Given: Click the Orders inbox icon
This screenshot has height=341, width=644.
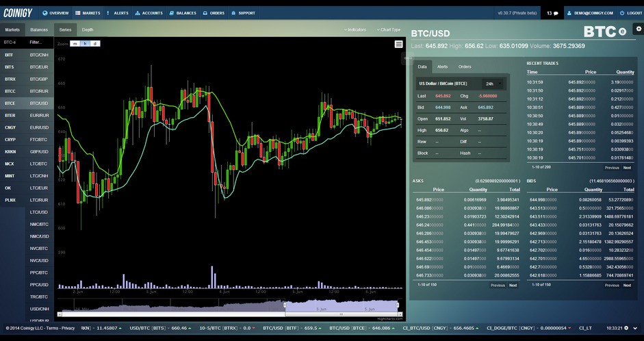Looking at the screenshot, I should click(205, 13).
